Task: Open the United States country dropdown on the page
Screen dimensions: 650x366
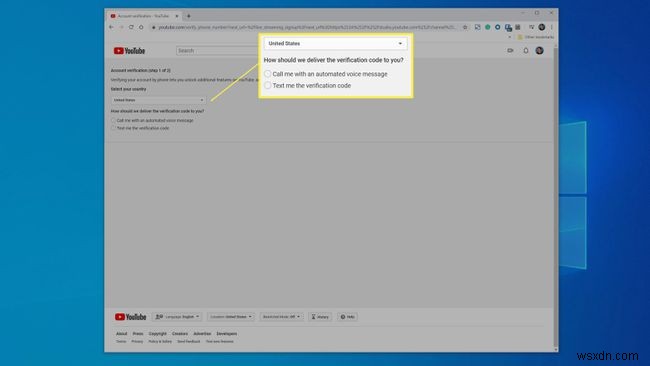Action: (158, 100)
